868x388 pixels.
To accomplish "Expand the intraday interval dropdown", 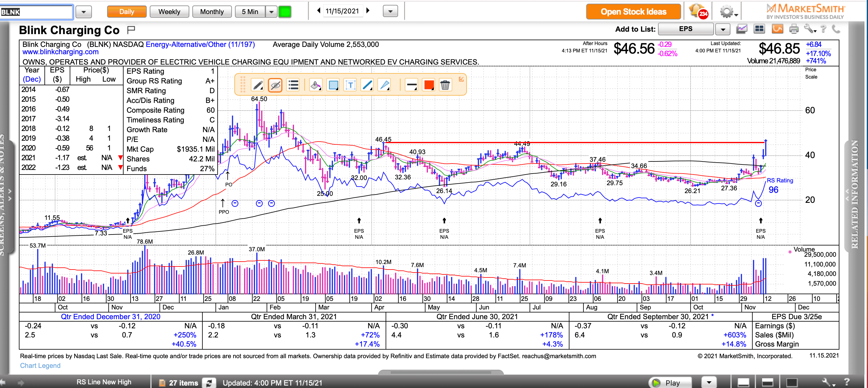I will tap(271, 12).
